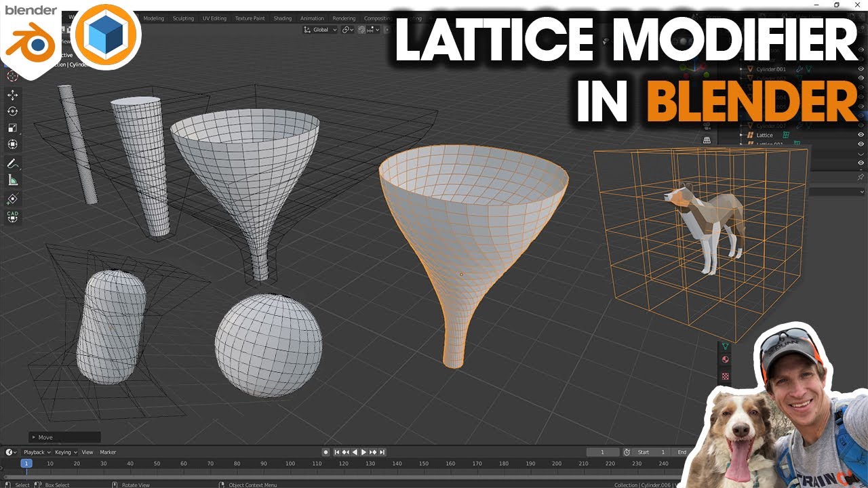Open the Texture properties tab

coord(725,375)
